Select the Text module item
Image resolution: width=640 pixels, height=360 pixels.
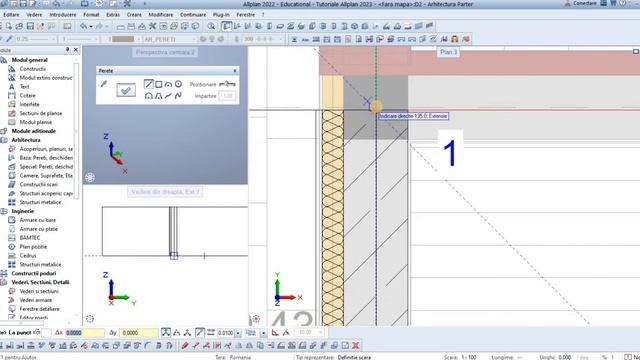point(24,87)
